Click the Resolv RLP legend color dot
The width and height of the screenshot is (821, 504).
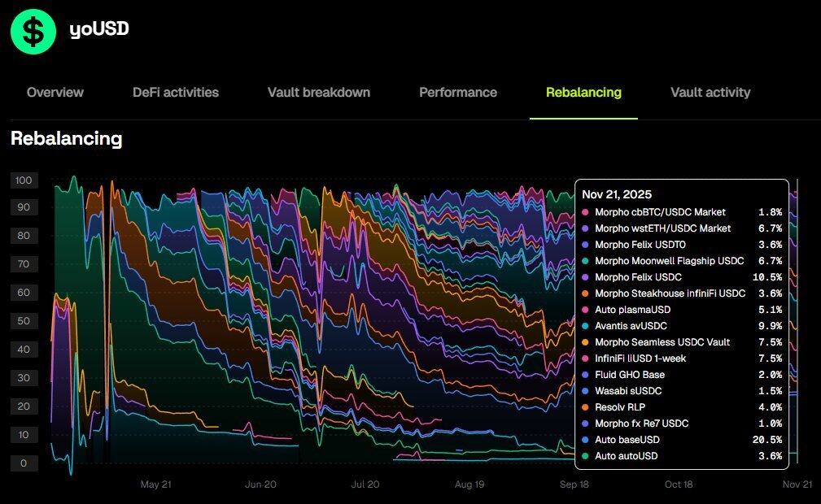coord(586,407)
